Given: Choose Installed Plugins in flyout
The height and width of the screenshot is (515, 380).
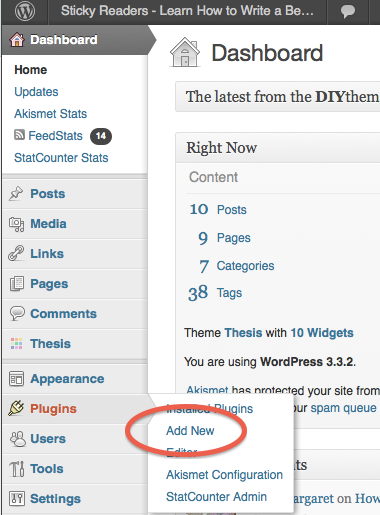Looking at the screenshot, I should pos(210,409).
